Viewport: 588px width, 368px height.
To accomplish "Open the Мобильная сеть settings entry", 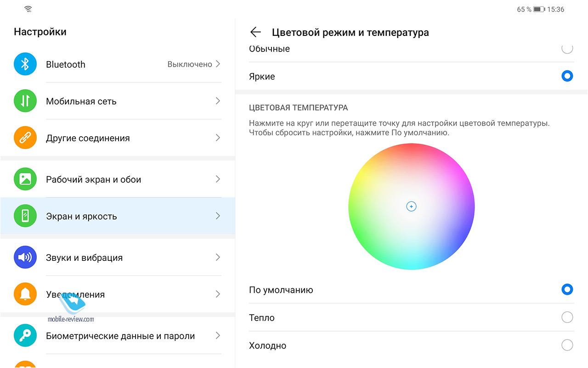I will tap(118, 101).
